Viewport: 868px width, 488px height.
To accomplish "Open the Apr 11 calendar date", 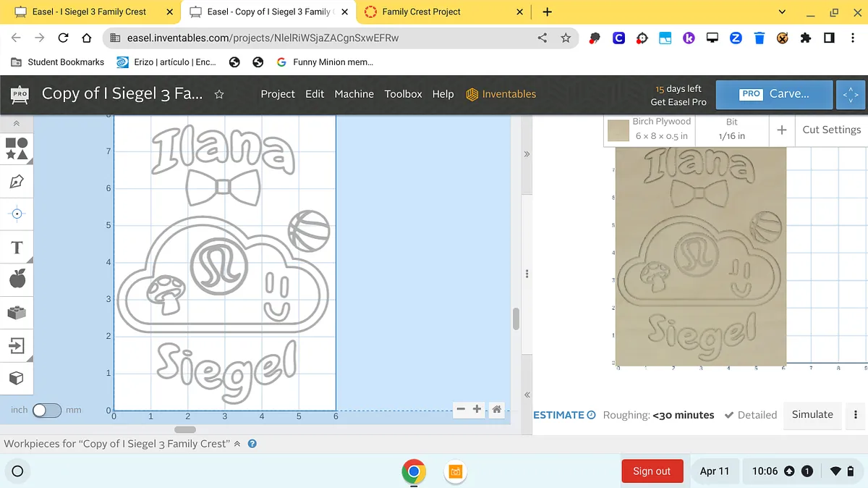I will (x=715, y=471).
